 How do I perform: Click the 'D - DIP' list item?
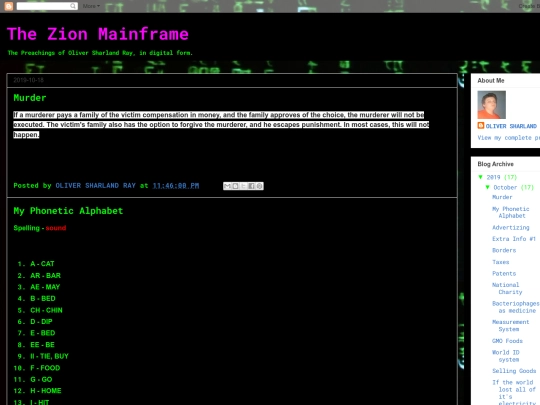click(x=41, y=322)
